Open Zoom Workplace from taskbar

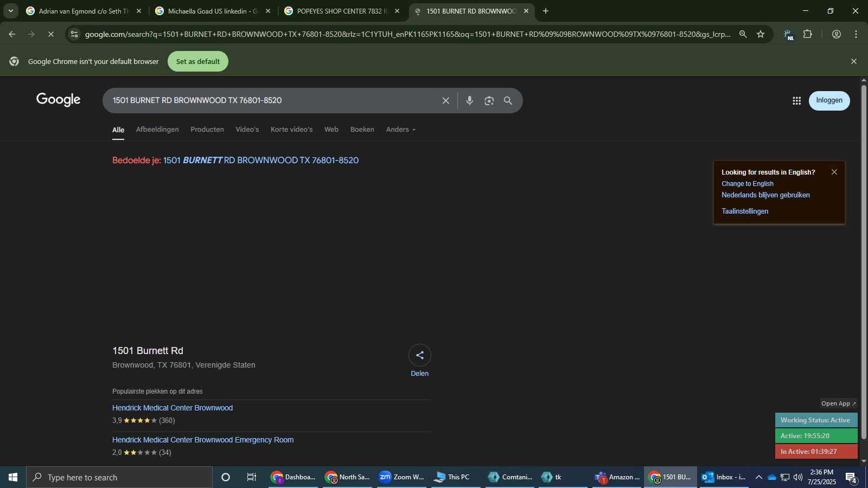[x=401, y=477]
